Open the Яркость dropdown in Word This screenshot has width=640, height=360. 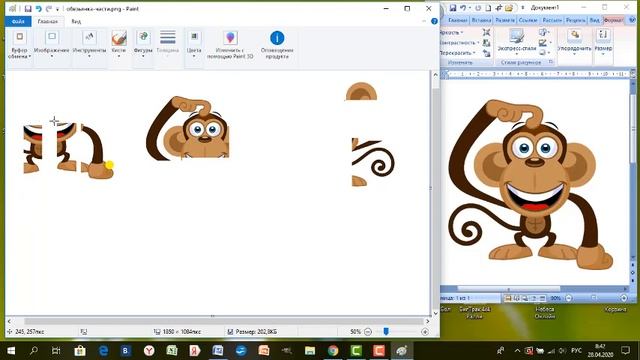[451, 33]
